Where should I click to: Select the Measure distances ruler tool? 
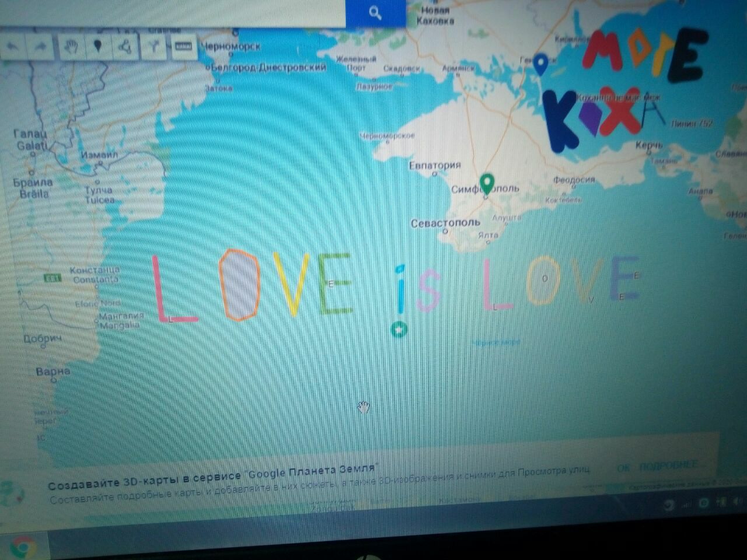tap(183, 46)
